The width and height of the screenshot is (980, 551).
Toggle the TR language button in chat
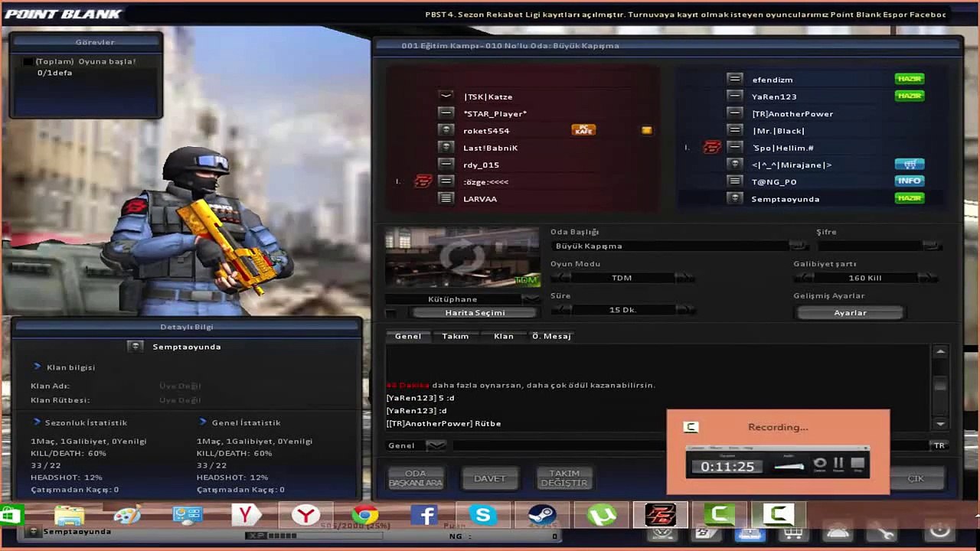pyautogui.click(x=939, y=445)
